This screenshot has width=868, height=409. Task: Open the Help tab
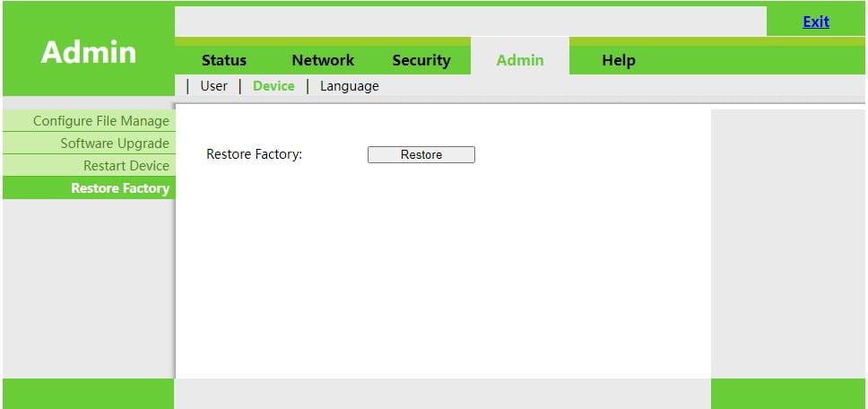[619, 60]
